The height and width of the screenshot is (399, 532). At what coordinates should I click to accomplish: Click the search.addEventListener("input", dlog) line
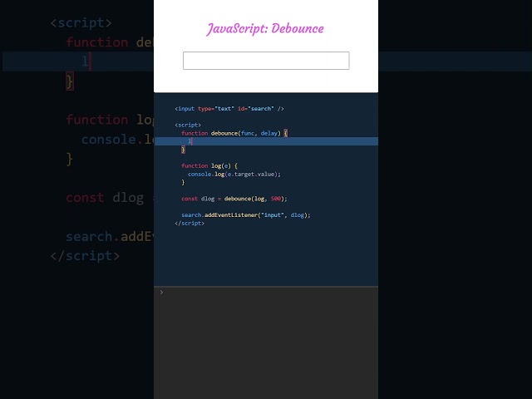pos(246,214)
